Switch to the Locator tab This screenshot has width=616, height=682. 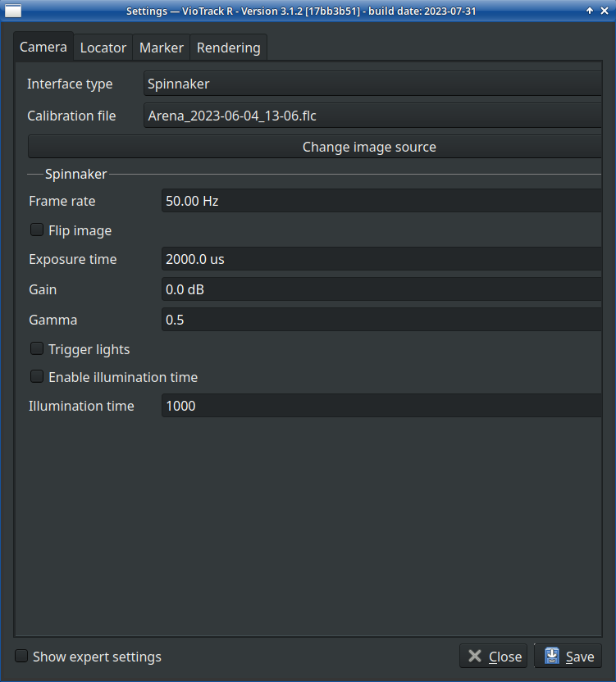103,48
